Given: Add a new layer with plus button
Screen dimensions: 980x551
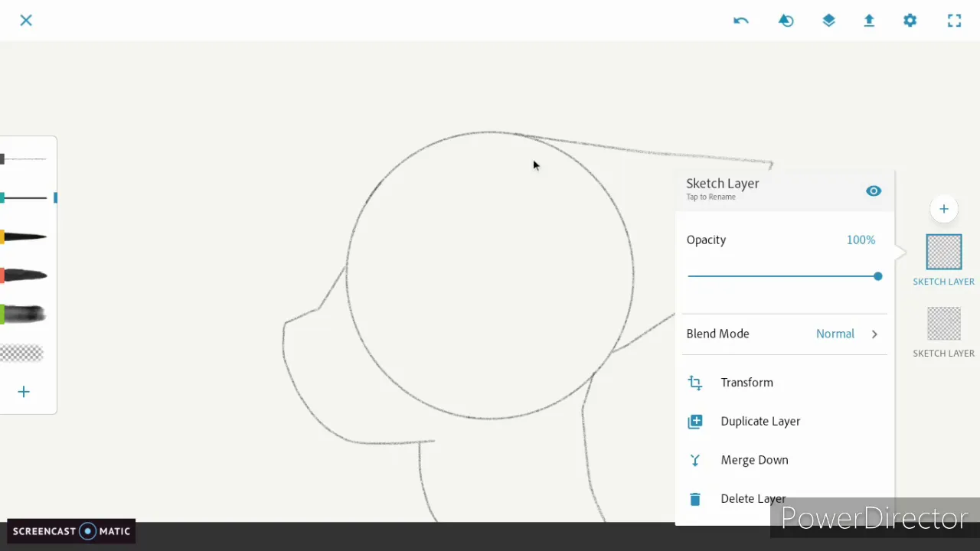Looking at the screenshot, I should pyautogui.click(x=943, y=209).
